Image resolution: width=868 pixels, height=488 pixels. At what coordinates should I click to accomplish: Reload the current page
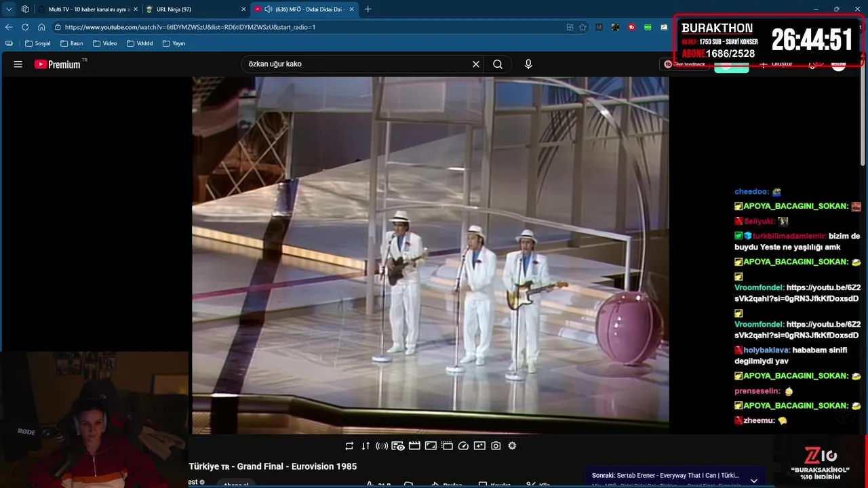point(25,27)
